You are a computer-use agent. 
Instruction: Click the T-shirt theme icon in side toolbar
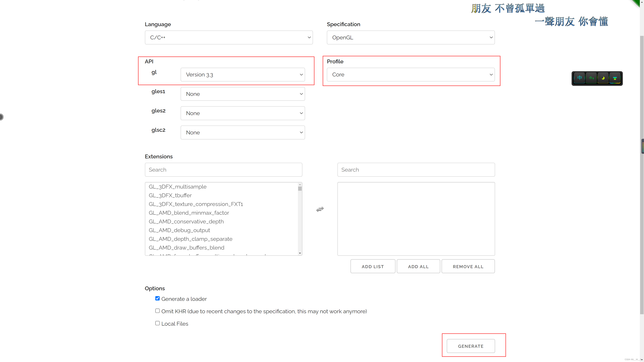(615, 78)
